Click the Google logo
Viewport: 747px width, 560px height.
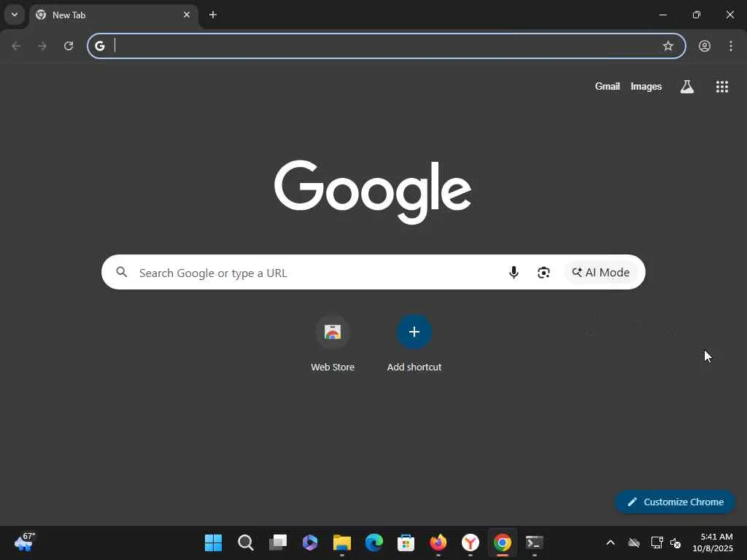click(373, 192)
